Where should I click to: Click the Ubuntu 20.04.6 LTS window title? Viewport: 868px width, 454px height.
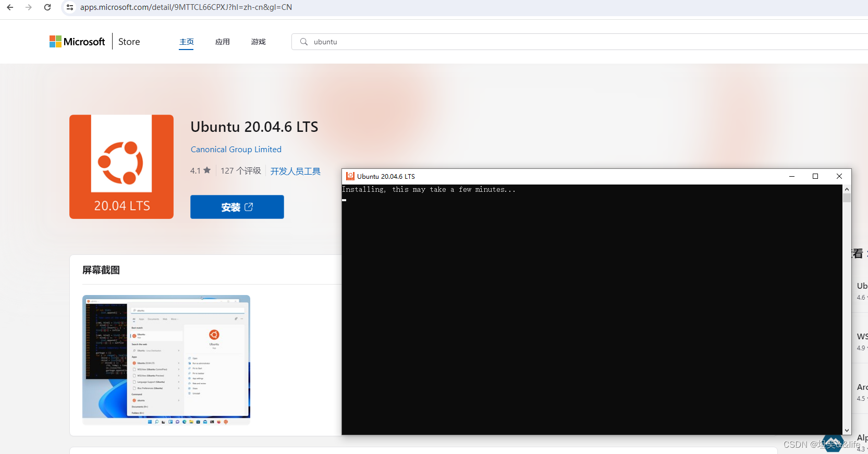pos(386,176)
